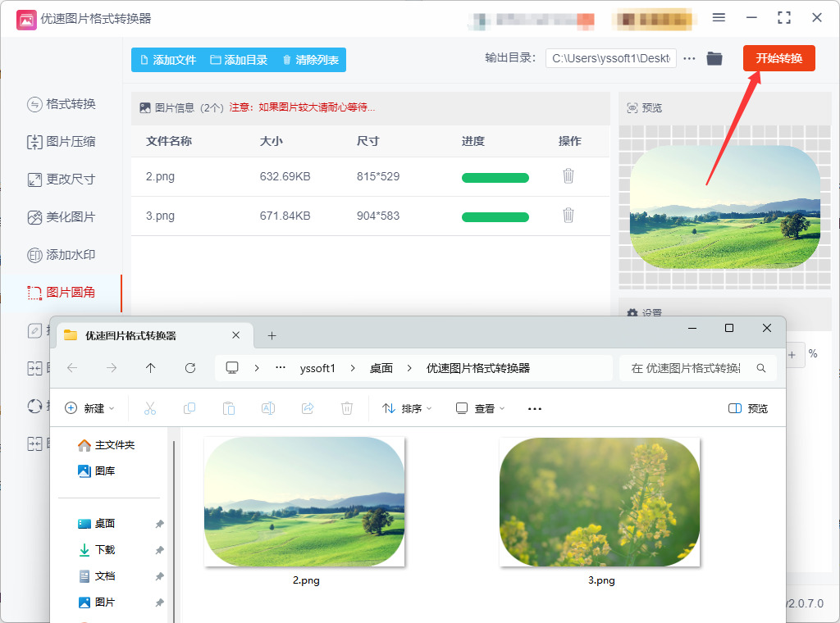Click Explorer search box
Image resolution: width=840 pixels, height=623 pixels.
click(x=697, y=368)
